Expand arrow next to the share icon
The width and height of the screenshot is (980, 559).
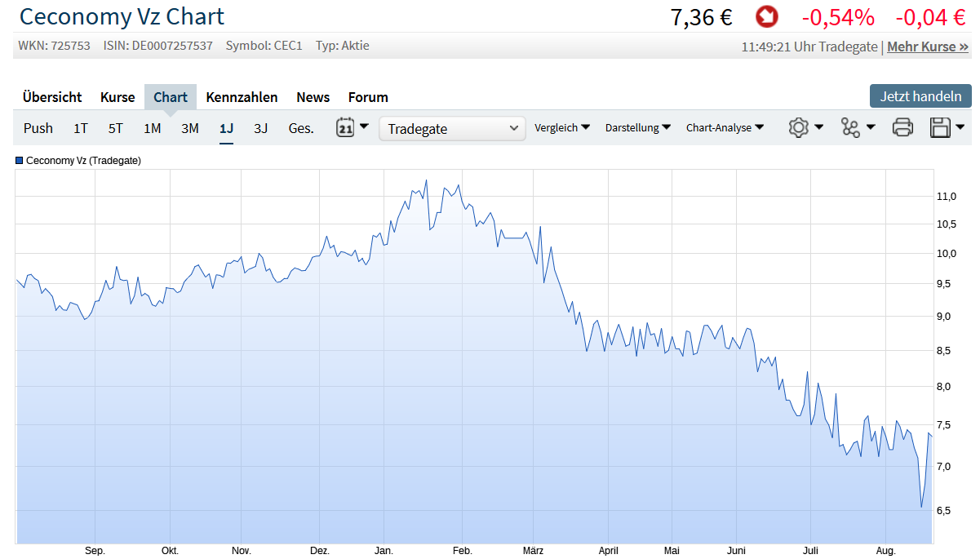point(871,127)
